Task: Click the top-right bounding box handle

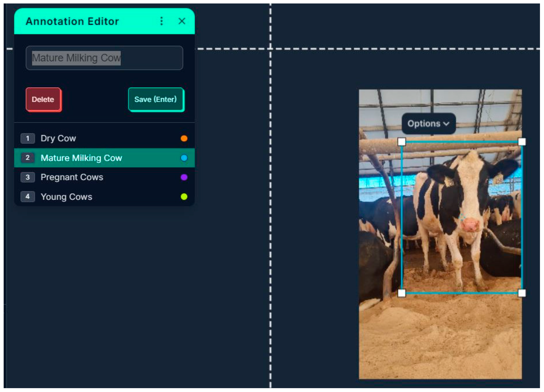Action: pos(522,142)
